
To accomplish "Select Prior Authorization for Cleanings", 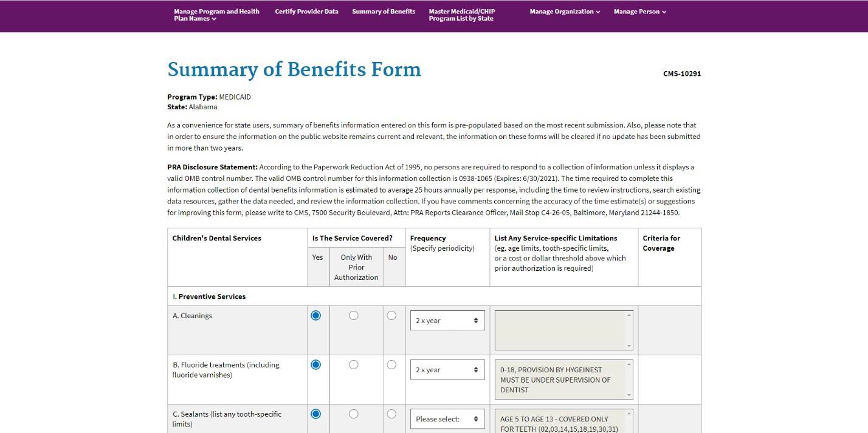I will click(x=354, y=316).
